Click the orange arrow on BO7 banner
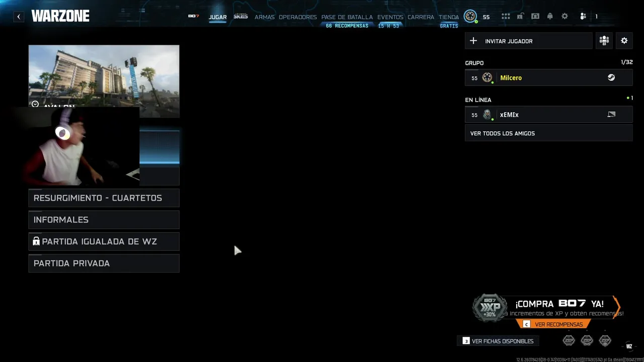The height and width of the screenshot is (362, 644). [x=617, y=306]
